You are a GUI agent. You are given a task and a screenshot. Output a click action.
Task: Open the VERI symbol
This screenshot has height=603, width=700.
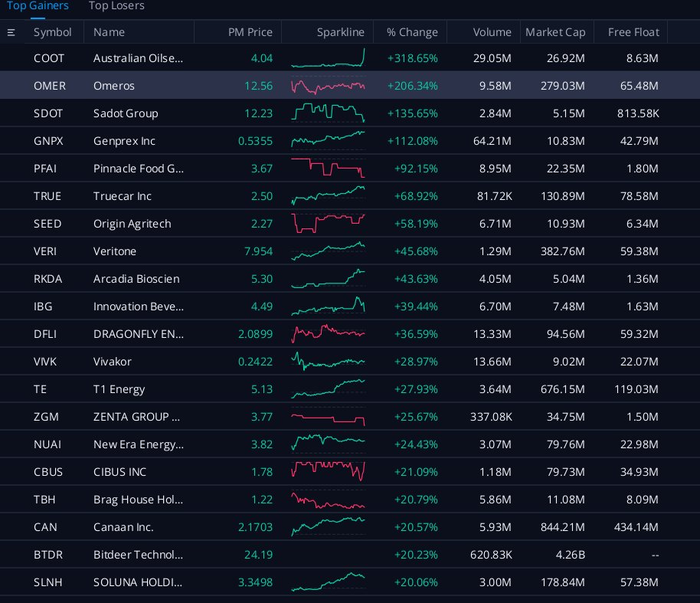(x=45, y=251)
